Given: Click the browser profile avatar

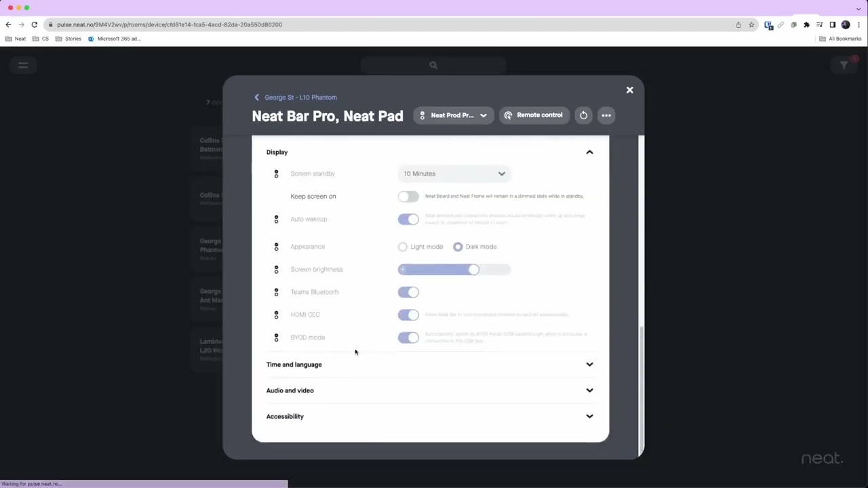Looking at the screenshot, I should pyautogui.click(x=846, y=24).
